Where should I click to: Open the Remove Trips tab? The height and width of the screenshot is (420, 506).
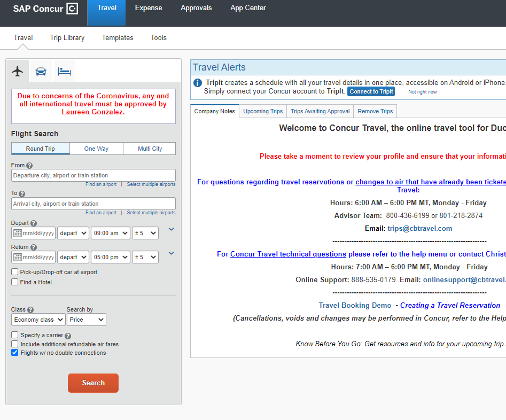pos(375,111)
